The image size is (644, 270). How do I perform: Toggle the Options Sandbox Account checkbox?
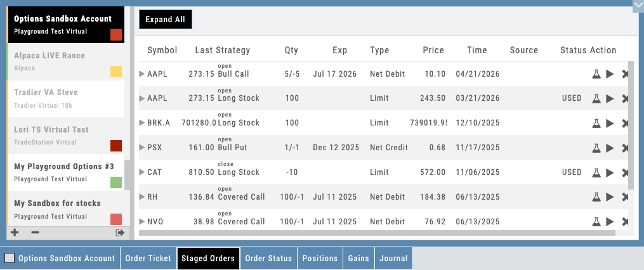coord(10,259)
